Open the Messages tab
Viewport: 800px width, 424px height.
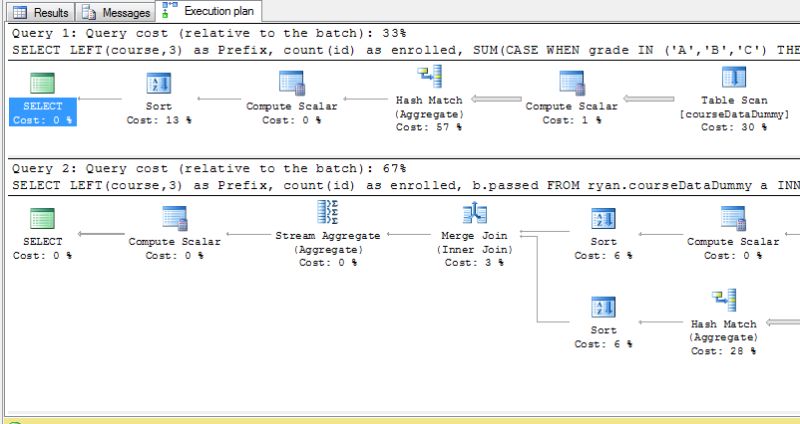116,12
